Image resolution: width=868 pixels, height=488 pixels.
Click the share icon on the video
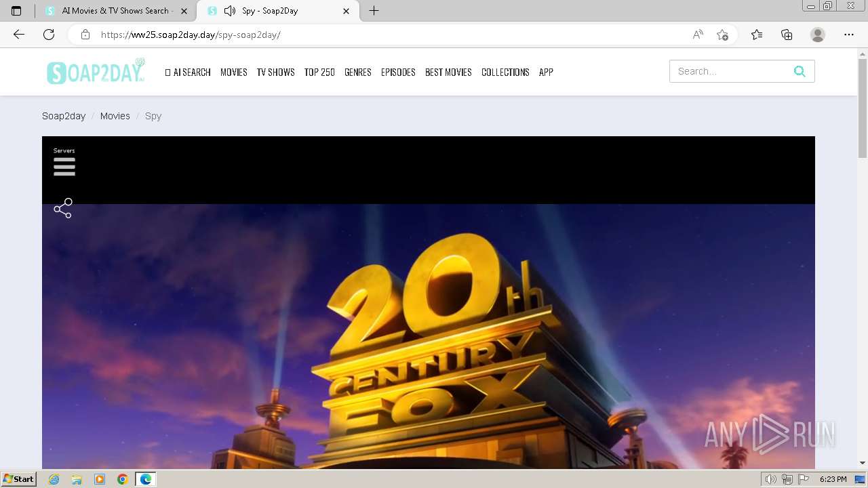pos(63,208)
